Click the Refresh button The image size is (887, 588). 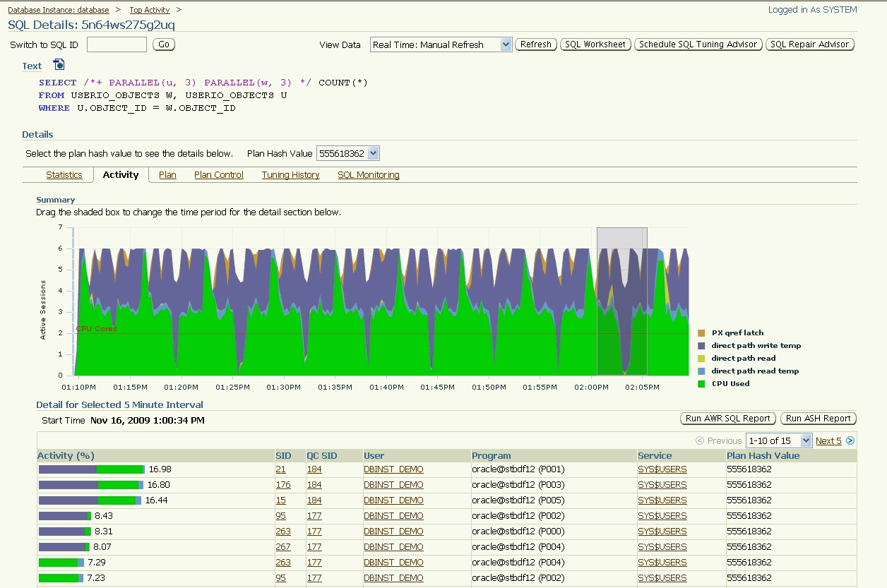coord(536,44)
